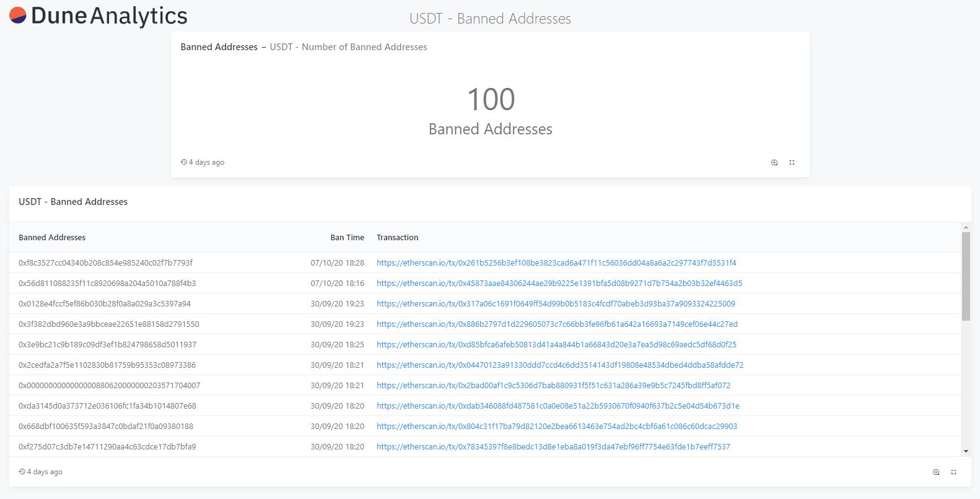The height and width of the screenshot is (499, 980).
Task: Click the last transaction link starting with 0x78345397
Action: pos(553,447)
